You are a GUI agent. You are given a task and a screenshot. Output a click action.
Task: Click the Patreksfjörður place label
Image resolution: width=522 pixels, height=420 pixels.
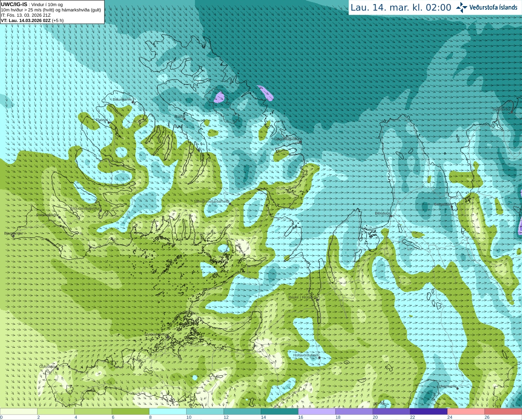tap(47, 214)
